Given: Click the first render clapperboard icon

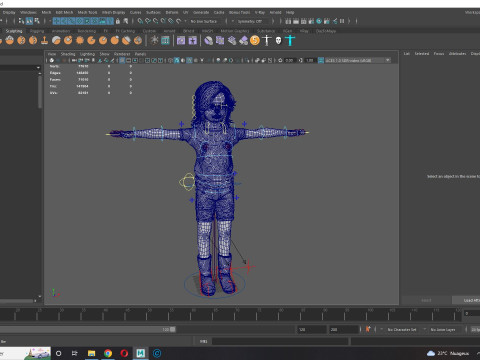Looking at the screenshot, I should tap(288, 21).
